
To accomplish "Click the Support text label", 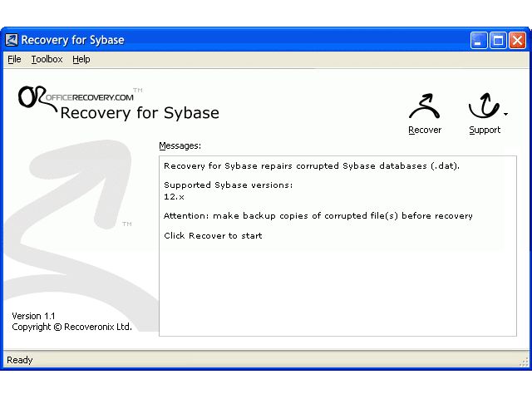I will click(x=485, y=130).
